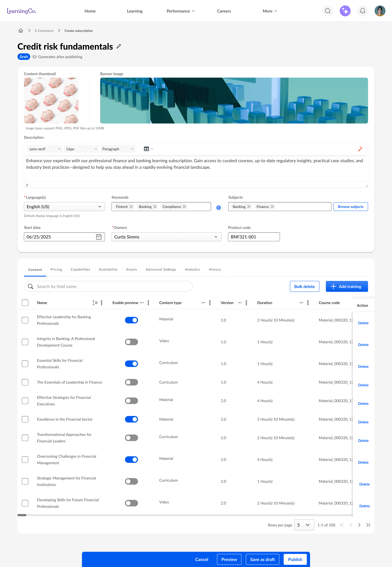Click the Publish button

(295, 559)
